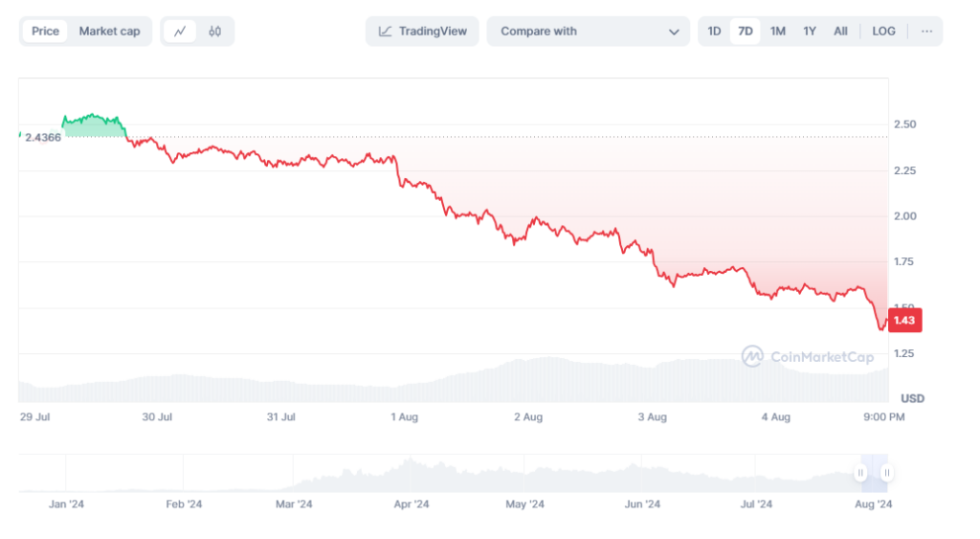Select the 1D time range
The width and height of the screenshot is (980, 539).
click(714, 32)
